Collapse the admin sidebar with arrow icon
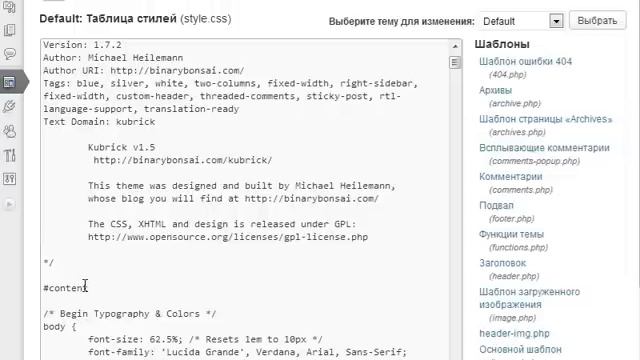 point(10,204)
